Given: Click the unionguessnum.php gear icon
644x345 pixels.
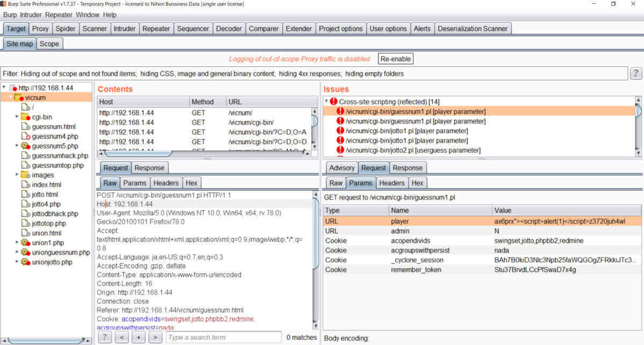Looking at the screenshot, I should click(25, 253).
